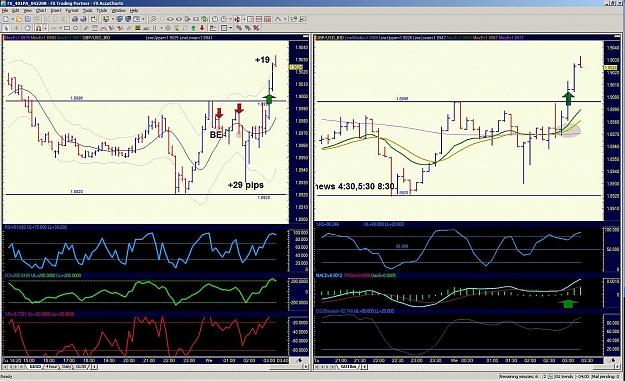Viewport: 625px width, 381px height.
Task: Select the ABC text annotation tool
Action: tap(146, 28)
